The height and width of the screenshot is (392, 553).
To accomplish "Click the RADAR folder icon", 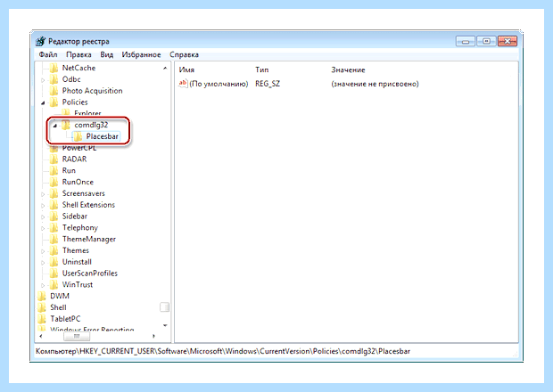I will [54, 159].
